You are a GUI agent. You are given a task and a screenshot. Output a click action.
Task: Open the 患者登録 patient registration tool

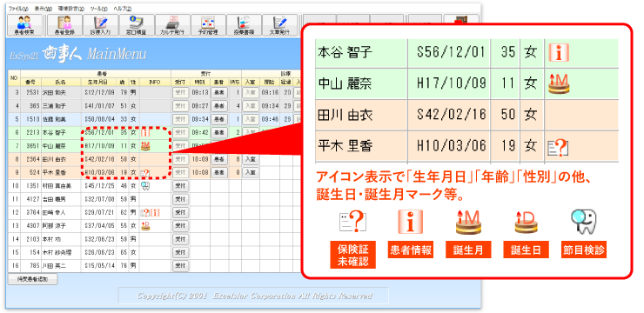pos(64,25)
